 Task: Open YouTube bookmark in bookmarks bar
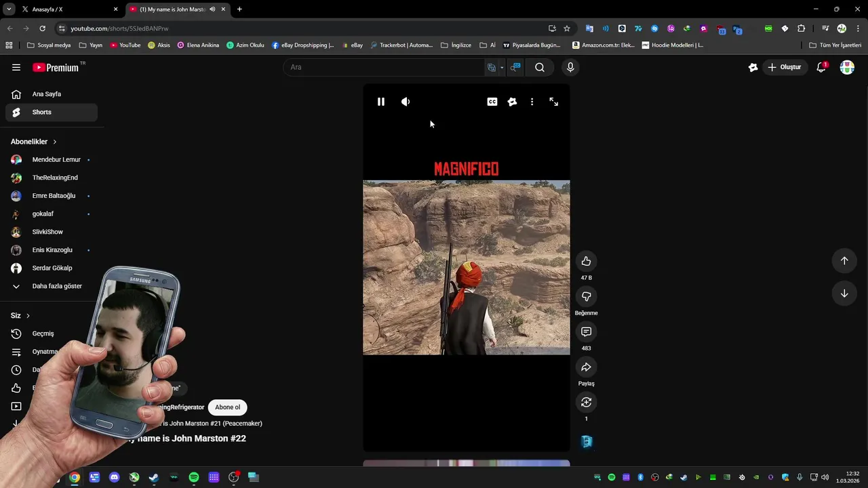(x=125, y=45)
